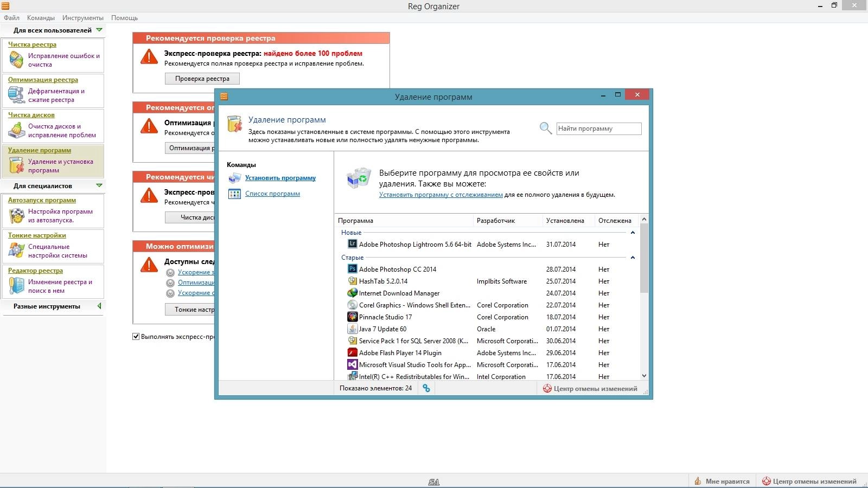Click the Adobe Flash Player 14 icon
868x488 pixels.
click(x=352, y=352)
